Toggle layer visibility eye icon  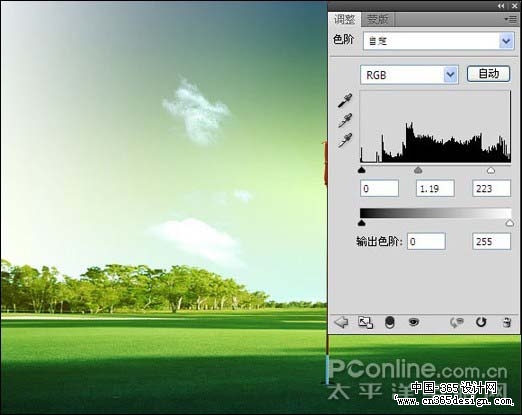(414, 322)
